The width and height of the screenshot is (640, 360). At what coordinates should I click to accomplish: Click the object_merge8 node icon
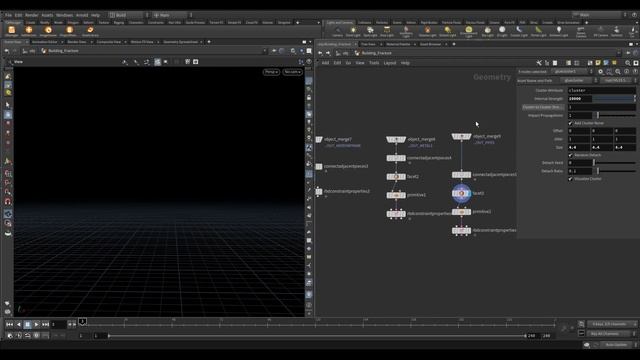(396, 140)
